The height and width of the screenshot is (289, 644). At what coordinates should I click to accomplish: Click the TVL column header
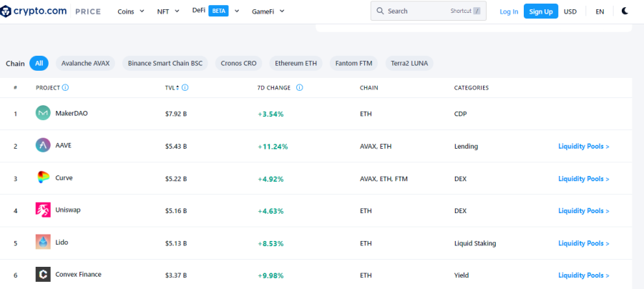point(170,87)
